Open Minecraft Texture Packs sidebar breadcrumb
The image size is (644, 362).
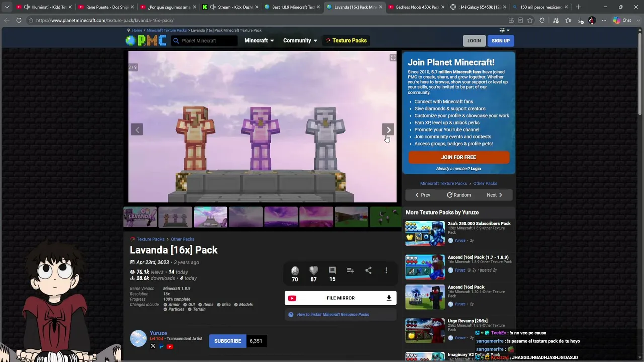point(443,184)
